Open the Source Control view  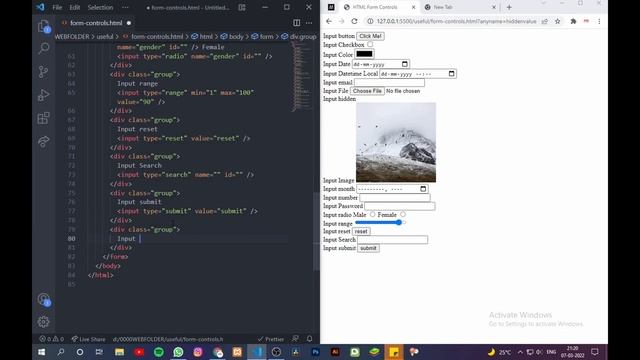pos(43,71)
